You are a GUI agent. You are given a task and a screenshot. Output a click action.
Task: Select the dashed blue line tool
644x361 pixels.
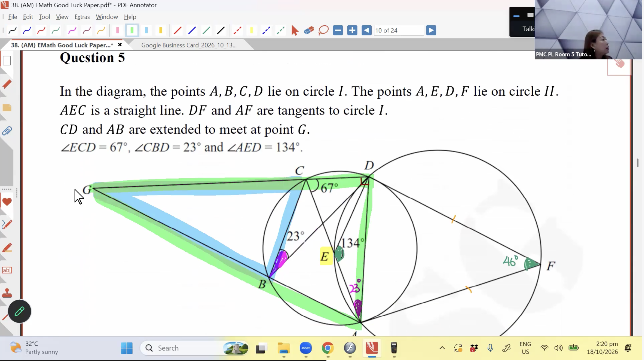click(x=266, y=30)
